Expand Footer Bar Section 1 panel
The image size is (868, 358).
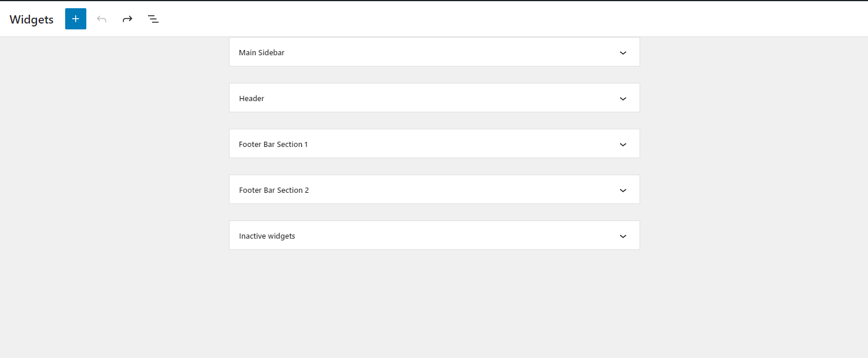coord(623,144)
